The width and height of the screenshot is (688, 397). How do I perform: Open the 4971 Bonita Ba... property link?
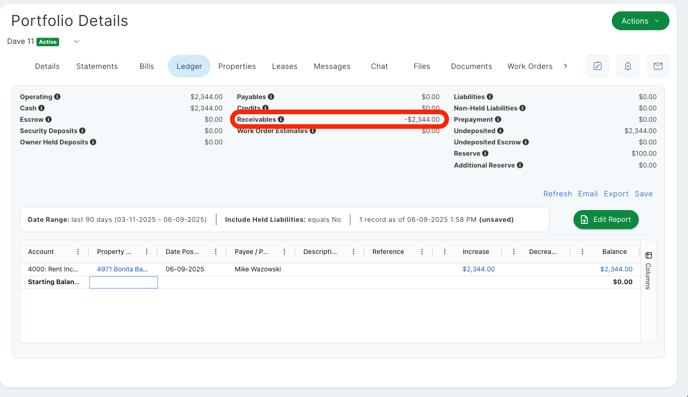click(122, 269)
